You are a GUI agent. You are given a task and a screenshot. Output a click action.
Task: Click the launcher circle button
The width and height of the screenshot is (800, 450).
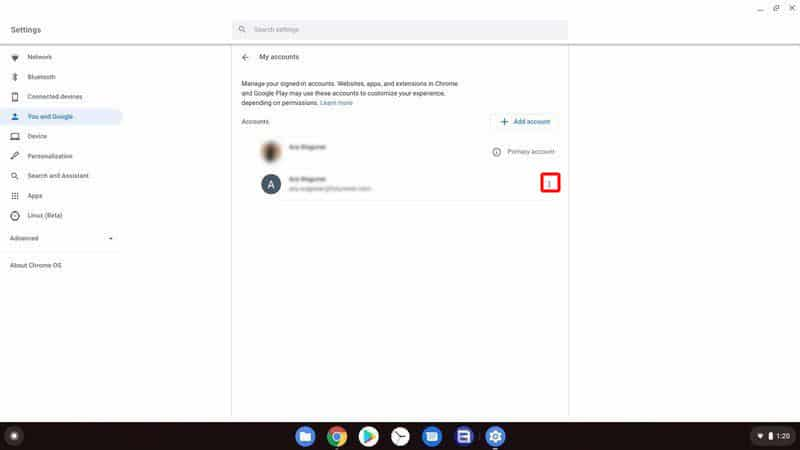14,436
